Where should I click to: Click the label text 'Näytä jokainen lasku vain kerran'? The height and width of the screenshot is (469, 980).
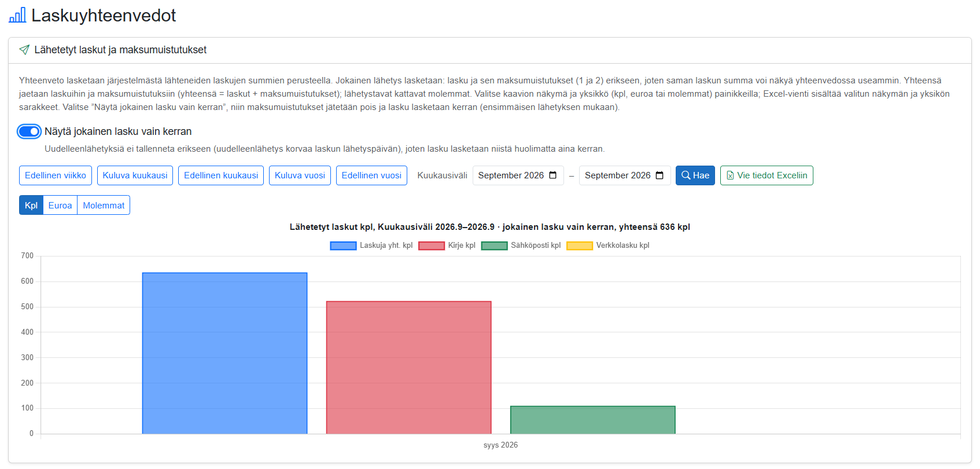[x=118, y=131]
